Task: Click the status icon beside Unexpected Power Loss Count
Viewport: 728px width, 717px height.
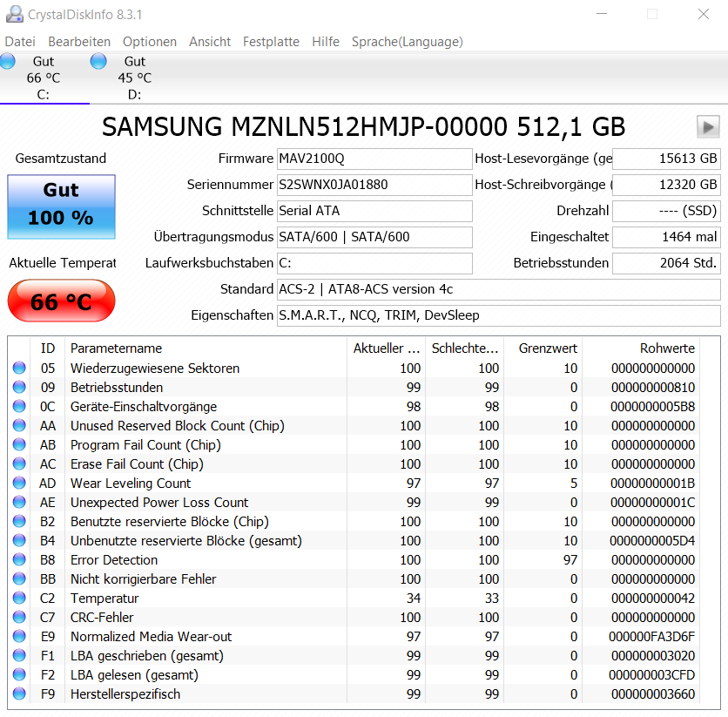Action: click(18, 503)
